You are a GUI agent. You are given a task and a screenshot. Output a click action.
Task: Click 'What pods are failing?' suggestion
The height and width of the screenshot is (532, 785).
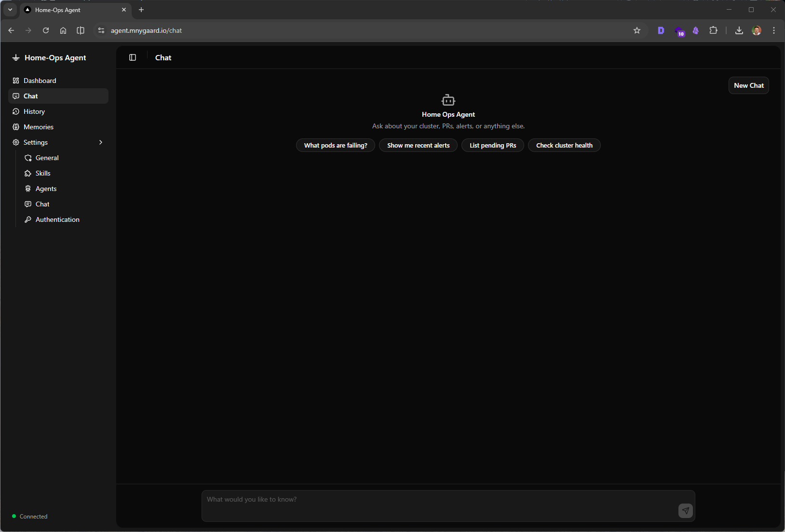click(x=336, y=145)
